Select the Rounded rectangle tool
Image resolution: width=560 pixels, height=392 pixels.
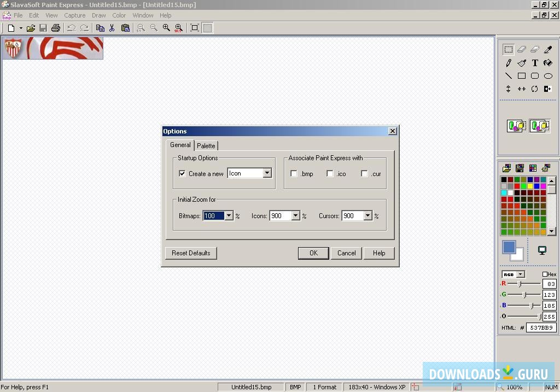(x=535, y=75)
